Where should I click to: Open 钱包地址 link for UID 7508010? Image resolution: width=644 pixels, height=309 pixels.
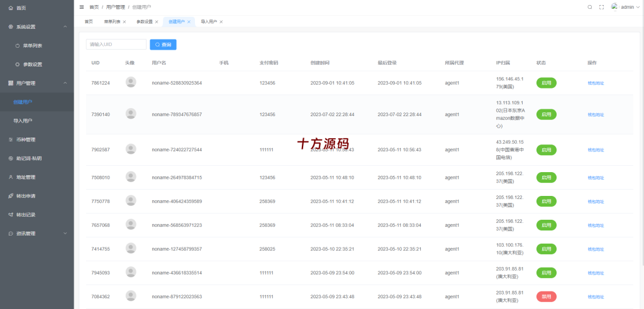[x=596, y=178]
